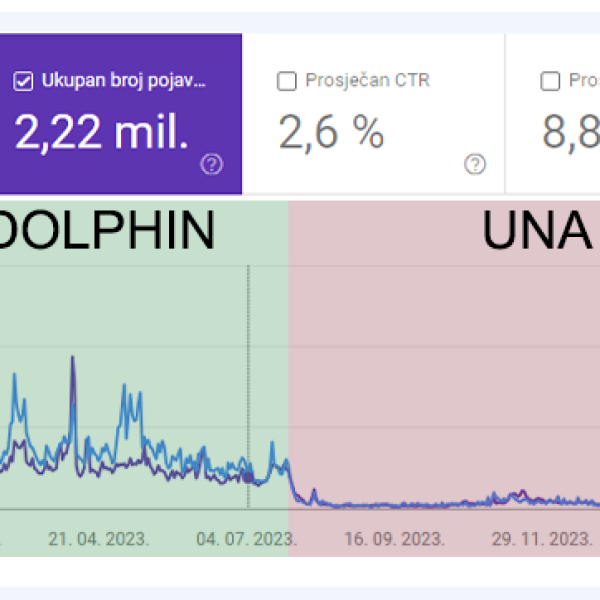Open help icon on Prosječan CTR card
600x600 pixels.
coord(475,165)
